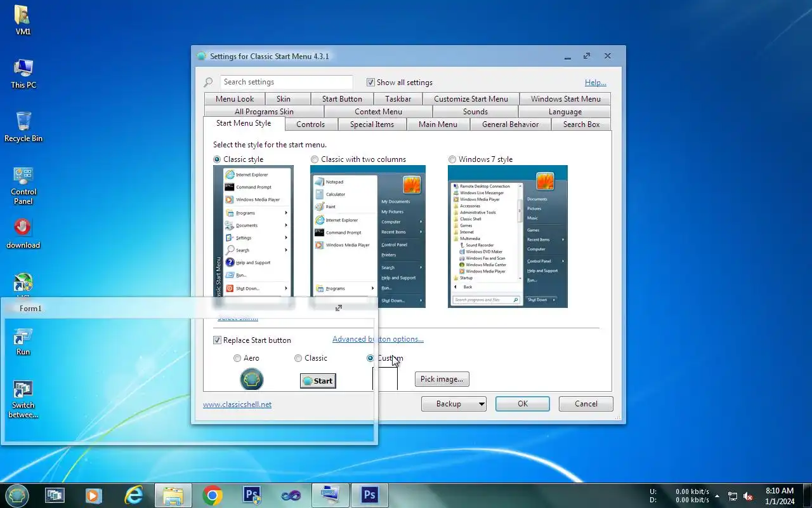Select the Recycle Bin desktop icon
The image size is (812, 508).
23,126
